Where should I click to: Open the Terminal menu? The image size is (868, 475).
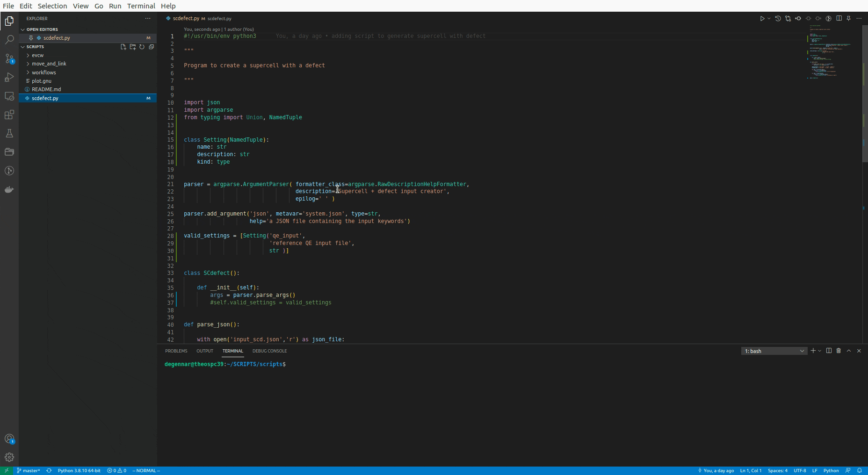coord(141,6)
